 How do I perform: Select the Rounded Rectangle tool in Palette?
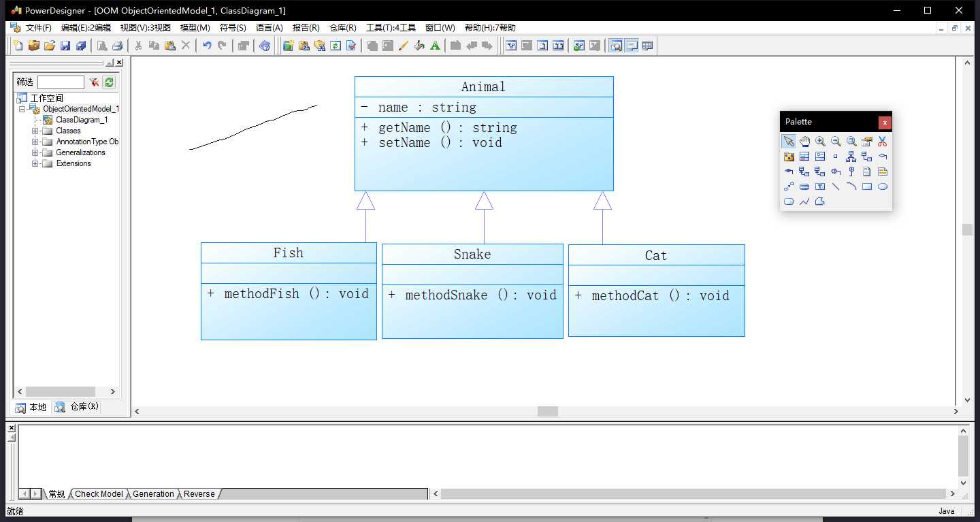click(789, 201)
